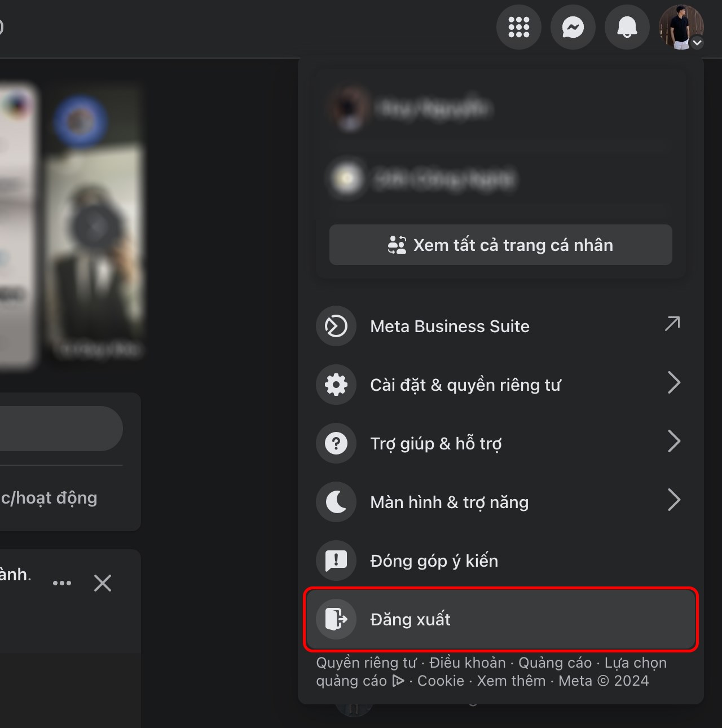
Task: Dismiss the feed card with the X
Action: (103, 583)
